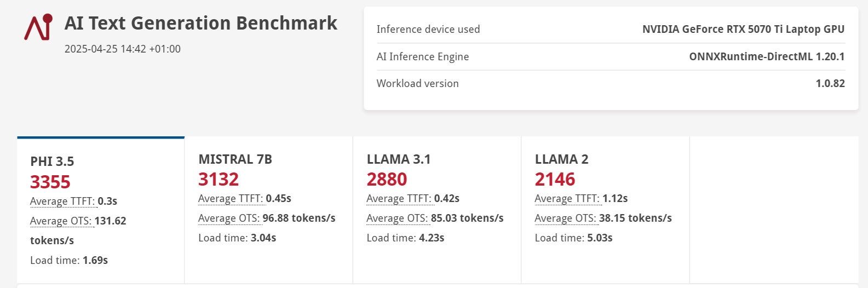Image resolution: width=868 pixels, height=288 pixels.
Task: Click Average TTFT label under LLAMA 3.1
Action: pos(399,198)
